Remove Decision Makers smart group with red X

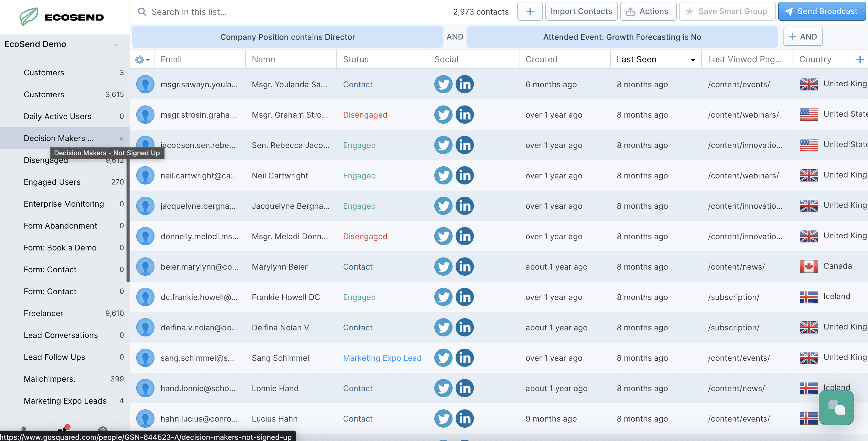pyautogui.click(x=121, y=139)
